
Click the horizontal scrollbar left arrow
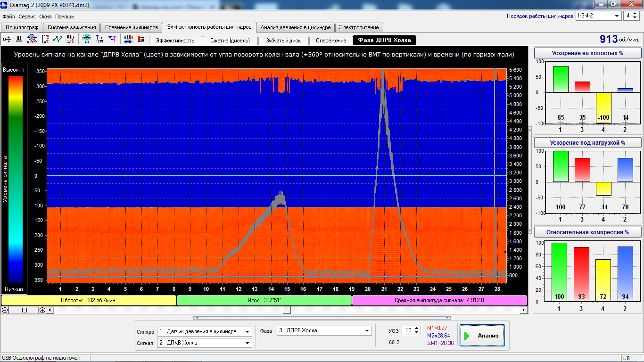pos(50,310)
